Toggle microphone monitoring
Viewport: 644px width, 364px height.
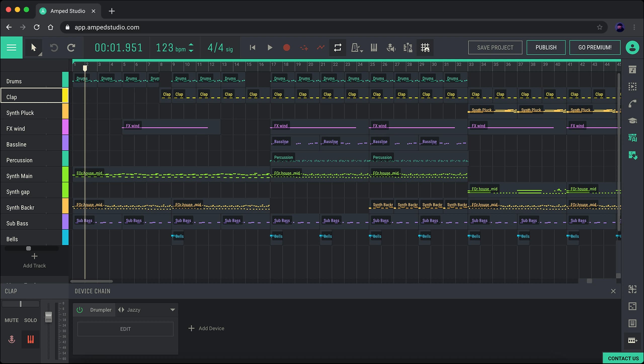pyautogui.click(x=391, y=48)
